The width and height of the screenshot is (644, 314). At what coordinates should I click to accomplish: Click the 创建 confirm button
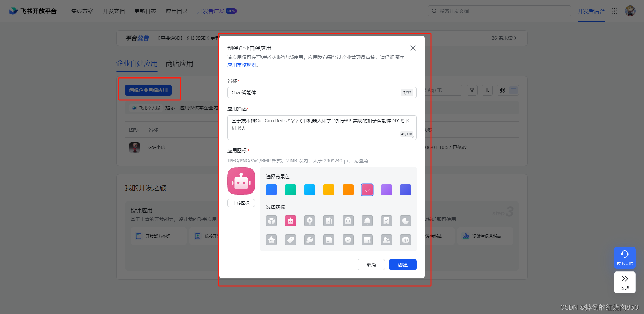pos(403,265)
